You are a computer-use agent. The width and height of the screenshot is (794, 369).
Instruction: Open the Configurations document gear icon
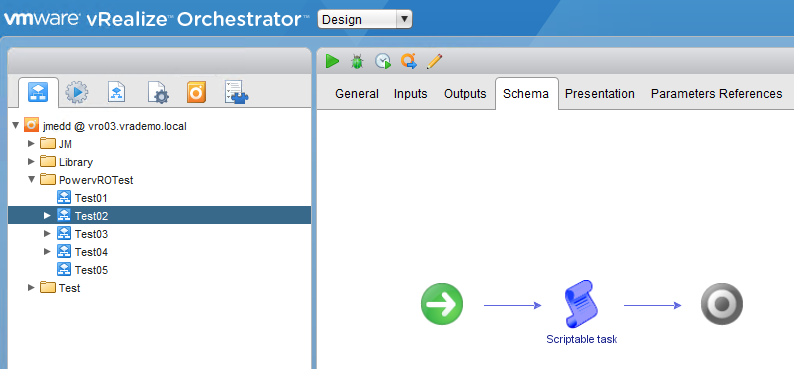(158, 93)
